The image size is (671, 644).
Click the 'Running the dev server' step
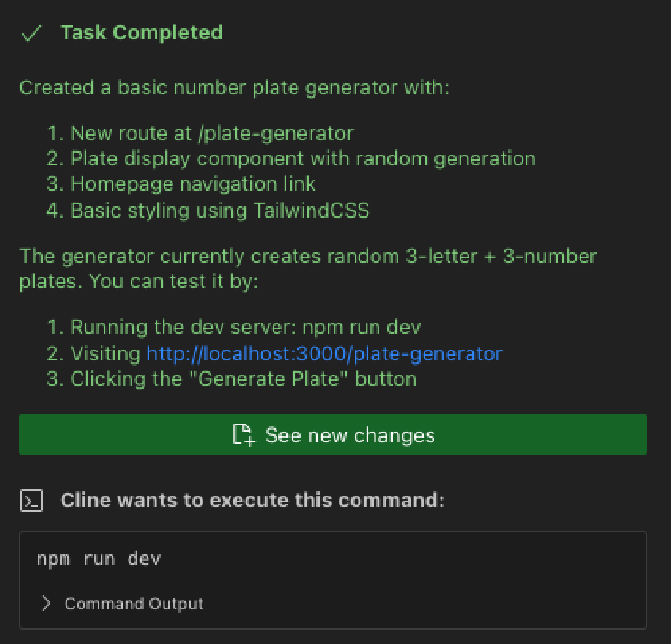(245, 327)
